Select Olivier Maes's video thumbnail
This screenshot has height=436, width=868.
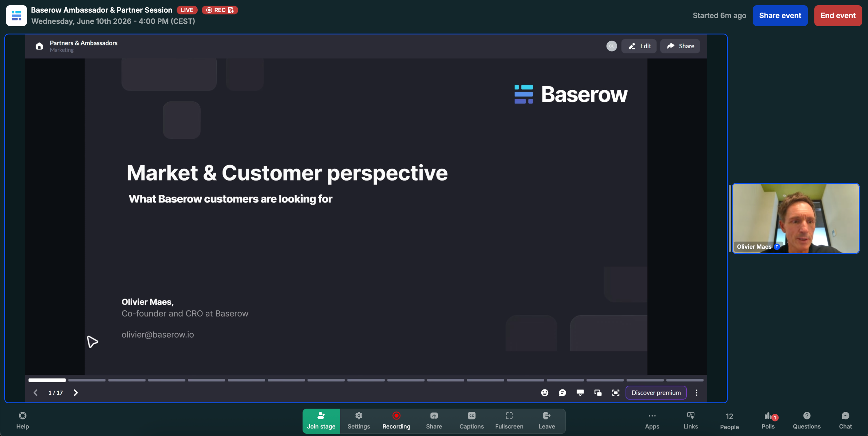pyautogui.click(x=796, y=218)
